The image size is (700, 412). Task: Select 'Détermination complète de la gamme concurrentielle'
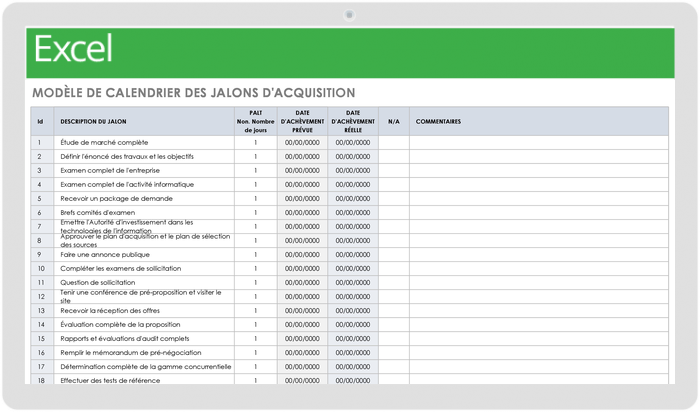[x=144, y=367]
